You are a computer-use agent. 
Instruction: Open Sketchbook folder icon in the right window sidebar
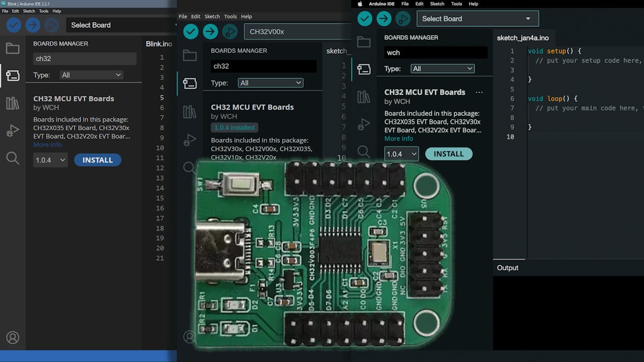pos(364,42)
